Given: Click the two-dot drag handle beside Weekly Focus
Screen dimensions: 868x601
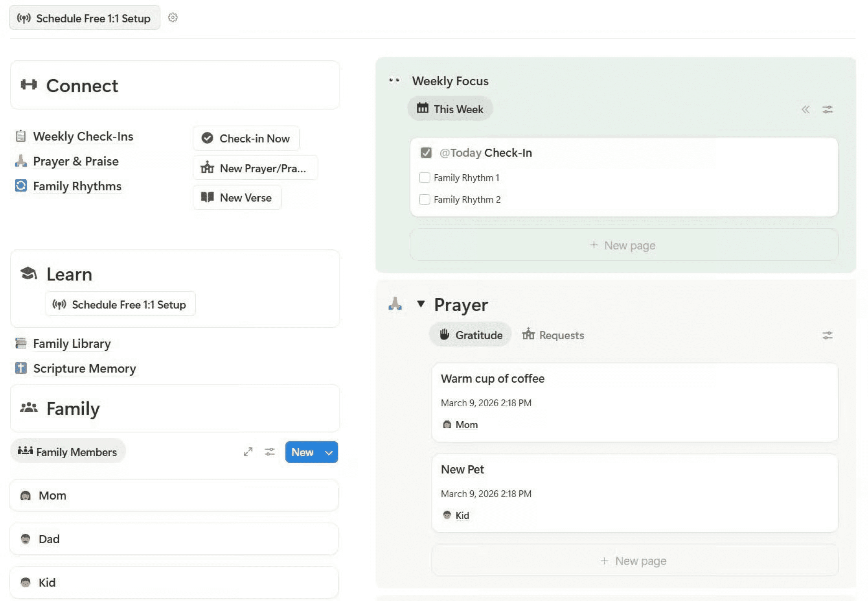Looking at the screenshot, I should (394, 81).
